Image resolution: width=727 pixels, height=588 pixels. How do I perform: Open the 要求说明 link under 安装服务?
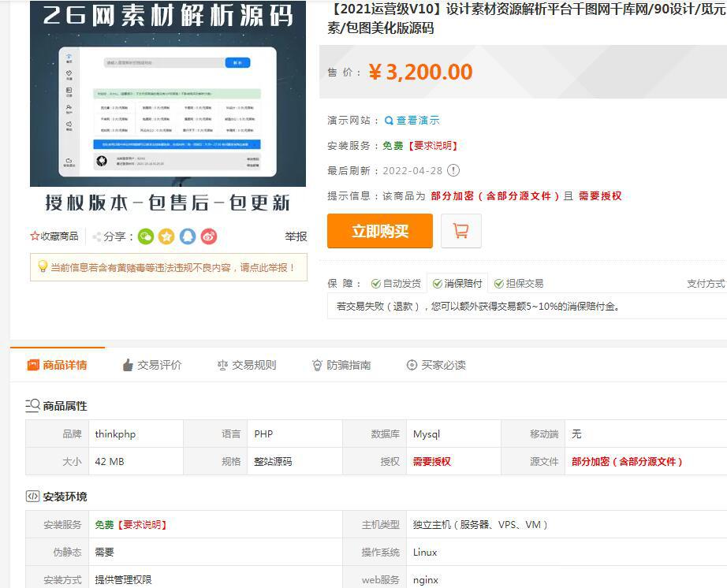[x=433, y=146]
